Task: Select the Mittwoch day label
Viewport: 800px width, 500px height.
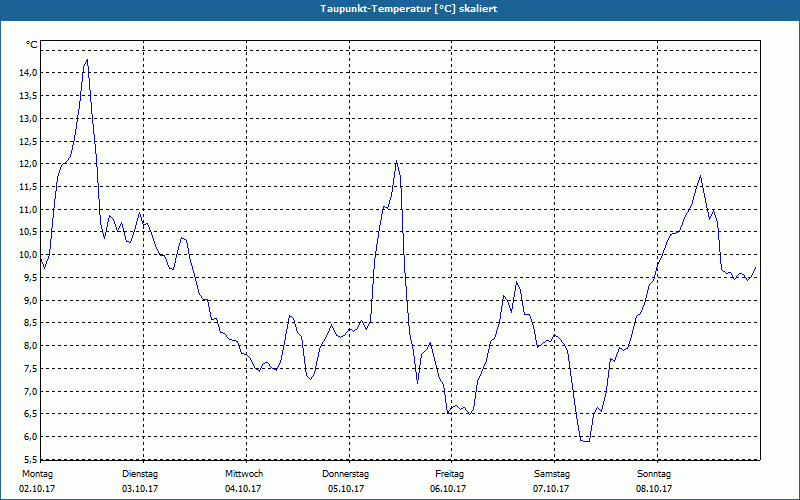Action: pos(244,474)
